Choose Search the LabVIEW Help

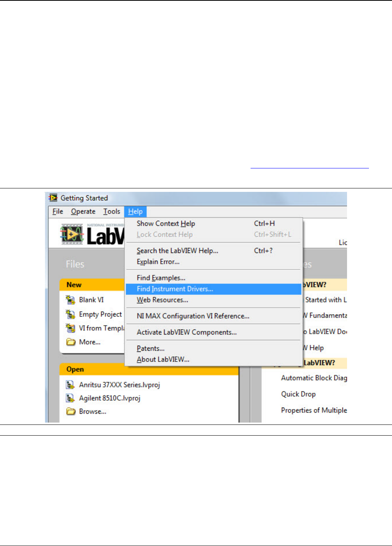214,251
